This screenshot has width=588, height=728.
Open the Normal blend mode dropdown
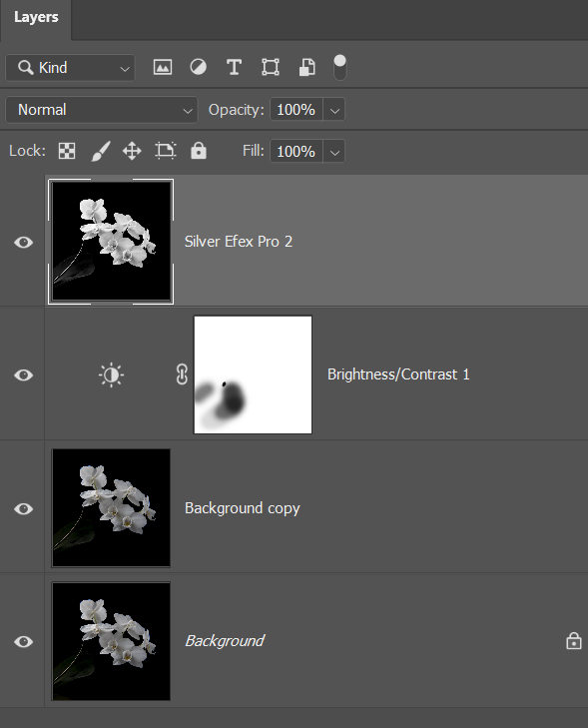tap(102, 110)
